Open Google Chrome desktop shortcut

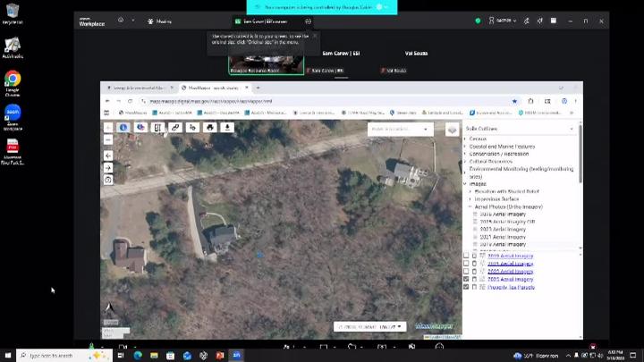point(13,83)
